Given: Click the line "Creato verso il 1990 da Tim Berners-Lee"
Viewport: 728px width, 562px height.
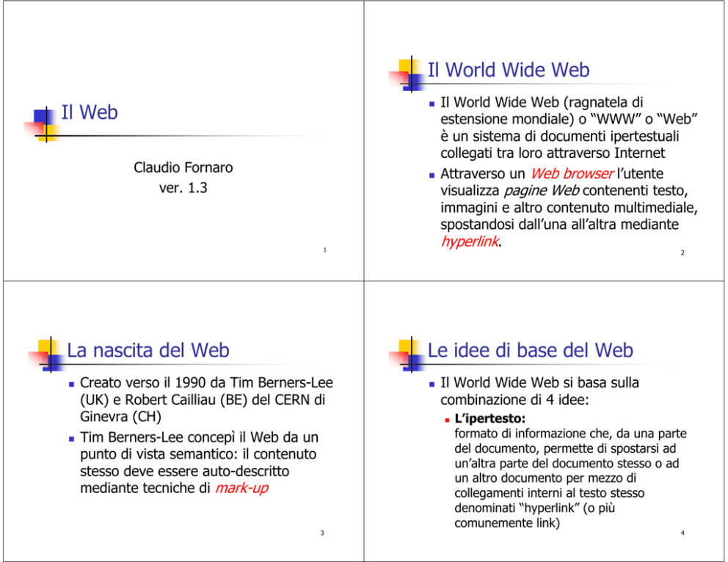Looking at the screenshot, I should pyautogui.click(x=207, y=382).
